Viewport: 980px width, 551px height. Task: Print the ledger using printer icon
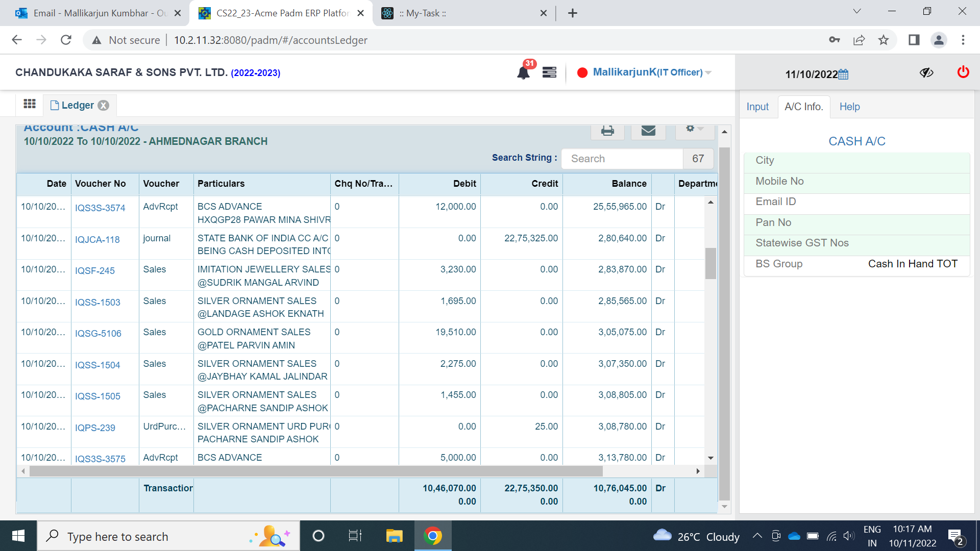(607, 131)
